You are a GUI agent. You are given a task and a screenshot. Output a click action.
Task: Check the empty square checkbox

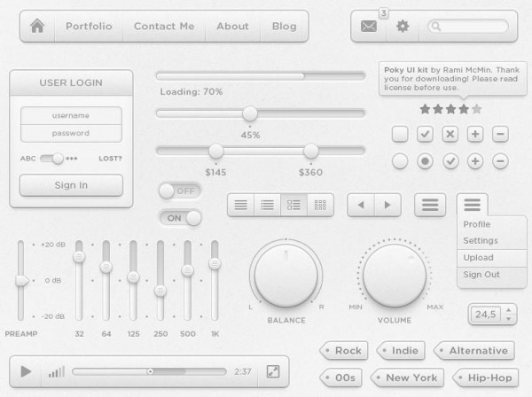[x=400, y=134]
